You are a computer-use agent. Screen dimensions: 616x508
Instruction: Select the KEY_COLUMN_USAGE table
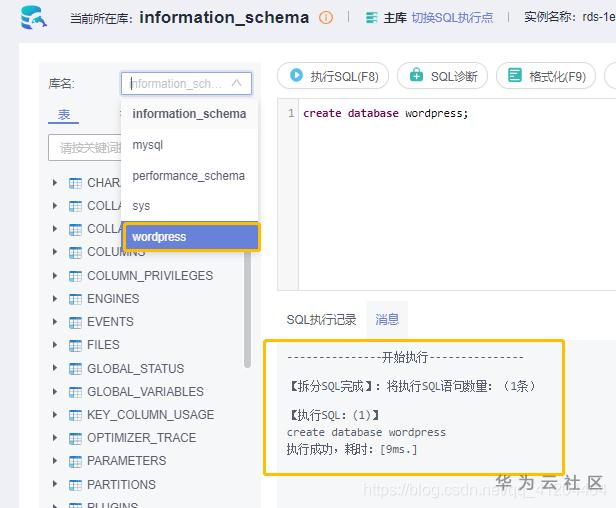tap(150, 415)
